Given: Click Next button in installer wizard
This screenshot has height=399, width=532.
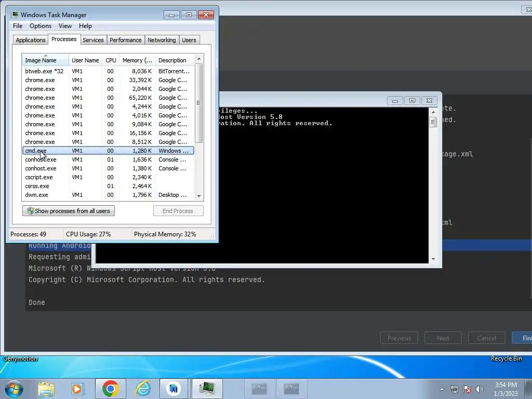Looking at the screenshot, I should point(443,338).
